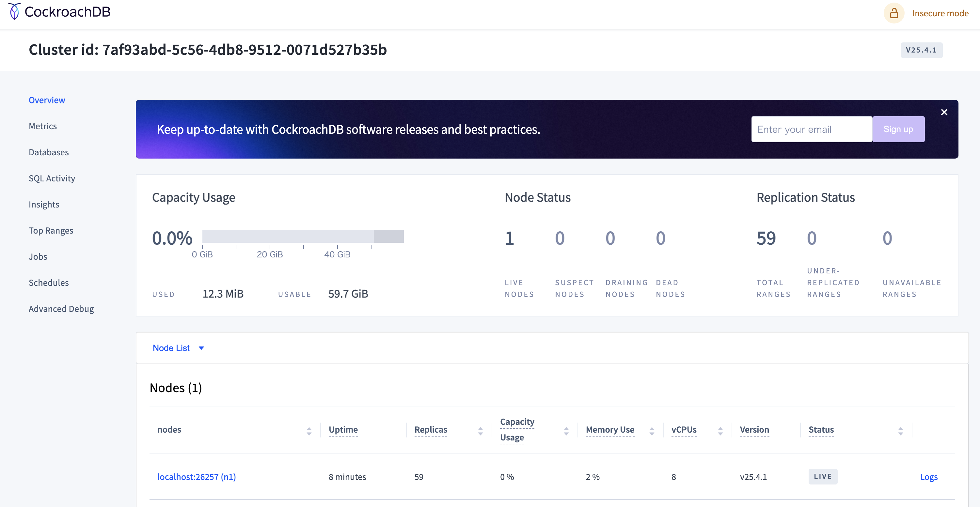
Task: Navigate to Databases section
Action: (x=49, y=152)
